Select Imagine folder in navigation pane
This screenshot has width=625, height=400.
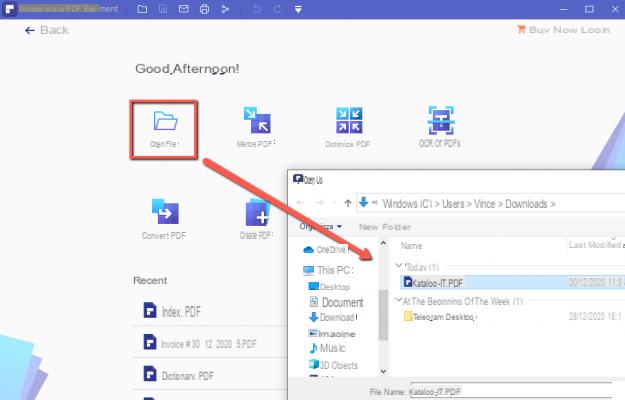coord(332,333)
